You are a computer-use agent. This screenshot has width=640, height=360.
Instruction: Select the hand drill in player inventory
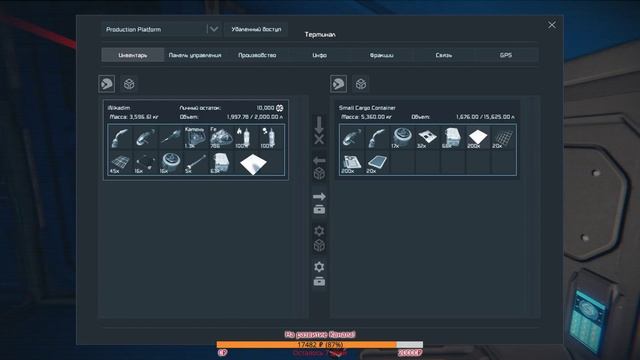tap(171, 138)
